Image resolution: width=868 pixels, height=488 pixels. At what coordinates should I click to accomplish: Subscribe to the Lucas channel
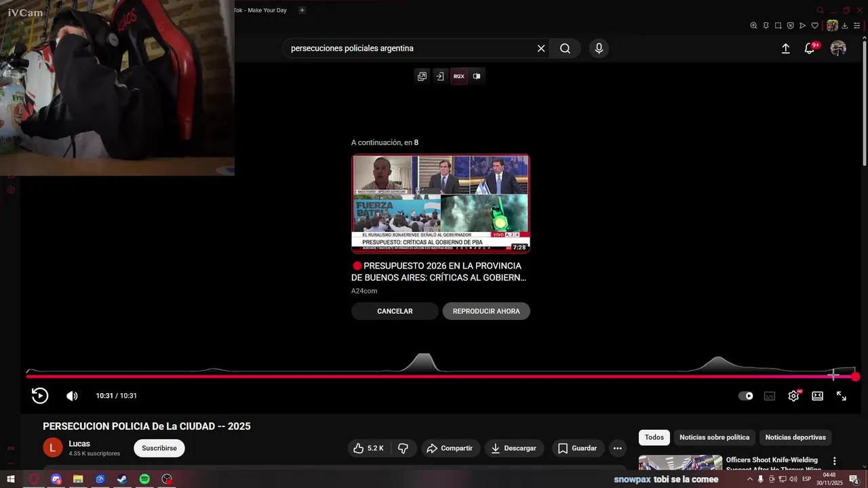159,448
